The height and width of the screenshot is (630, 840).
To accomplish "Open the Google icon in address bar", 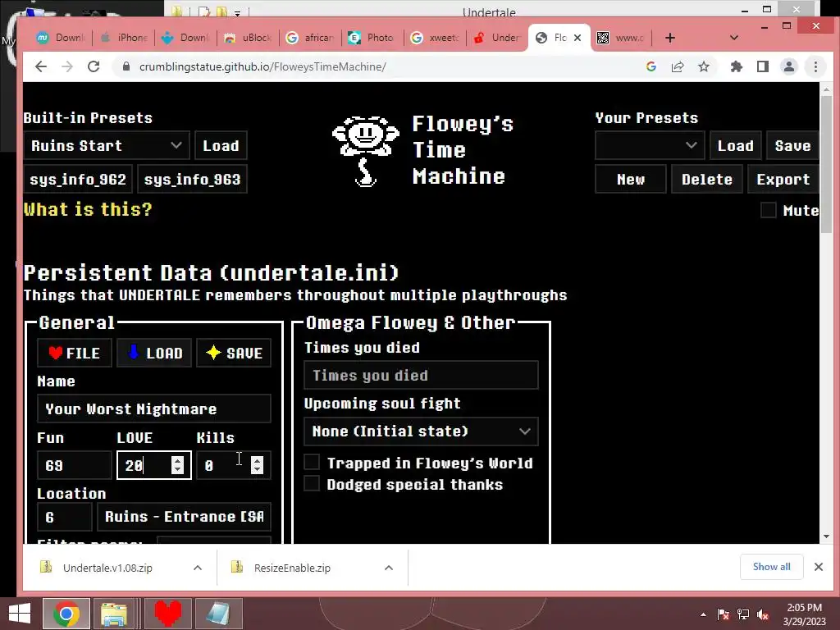I will tap(651, 66).
